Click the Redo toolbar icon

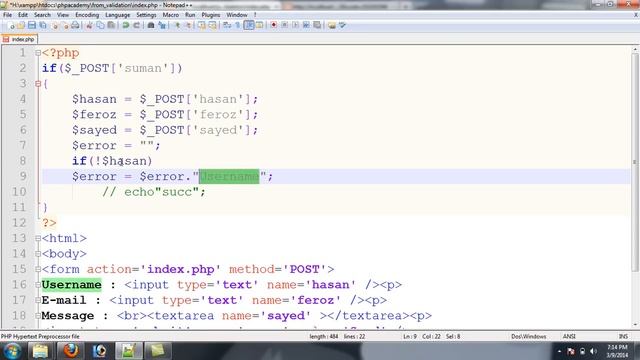[x=137, y=25]
